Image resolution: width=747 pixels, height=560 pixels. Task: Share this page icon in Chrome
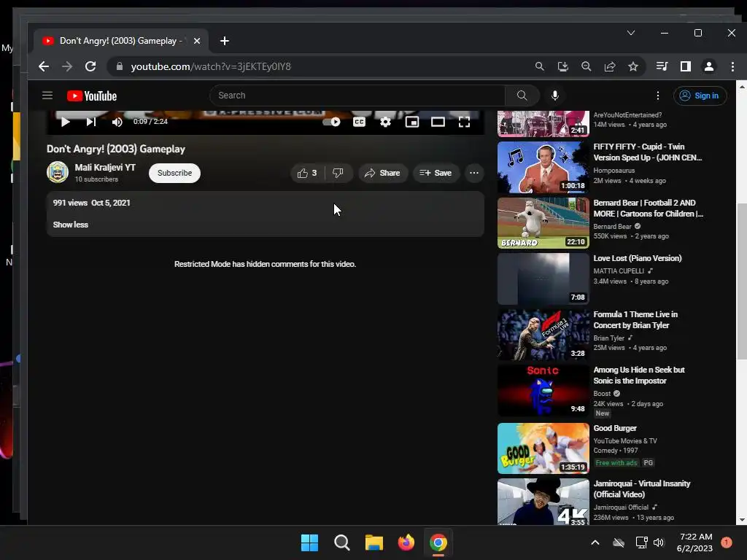(x=609, y=66)
